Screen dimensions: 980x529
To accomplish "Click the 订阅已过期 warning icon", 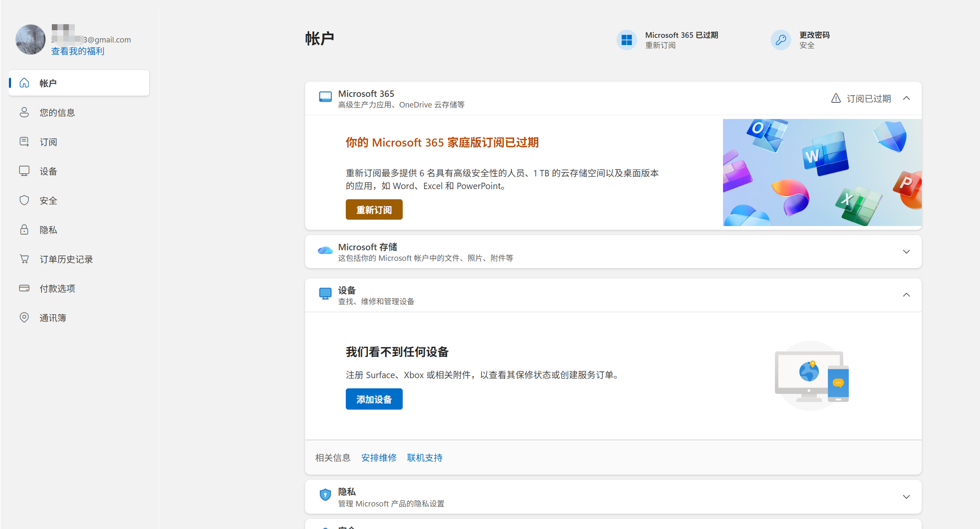I will [836, 98].
